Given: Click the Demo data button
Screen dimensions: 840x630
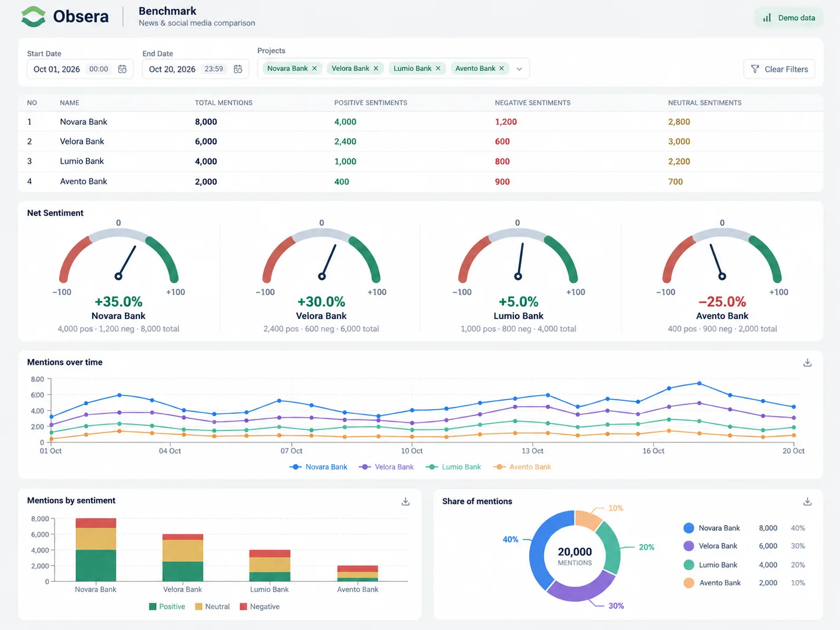Looking at the screenshot, I should click(789, 18).
